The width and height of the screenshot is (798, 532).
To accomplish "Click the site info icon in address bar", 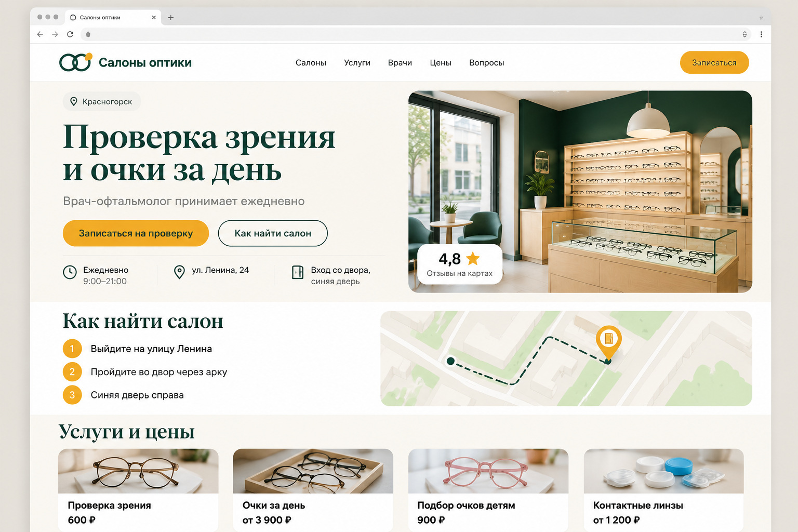I will (88, 34).
